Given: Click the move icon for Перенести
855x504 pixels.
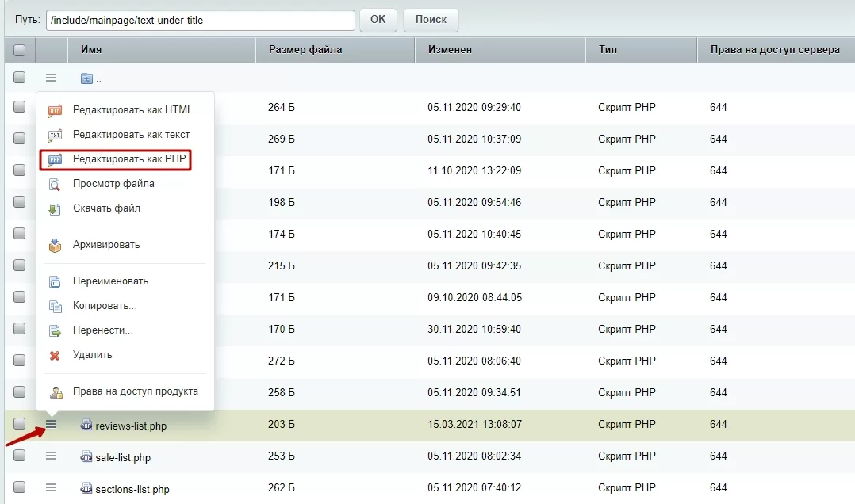Looking at the screenshot, I should click(x=55, y=330).
